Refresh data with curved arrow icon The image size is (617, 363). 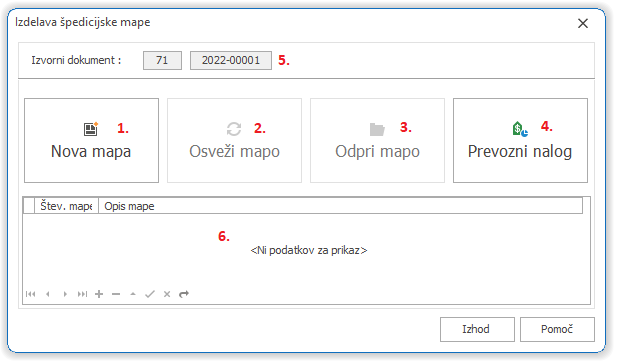184,294
